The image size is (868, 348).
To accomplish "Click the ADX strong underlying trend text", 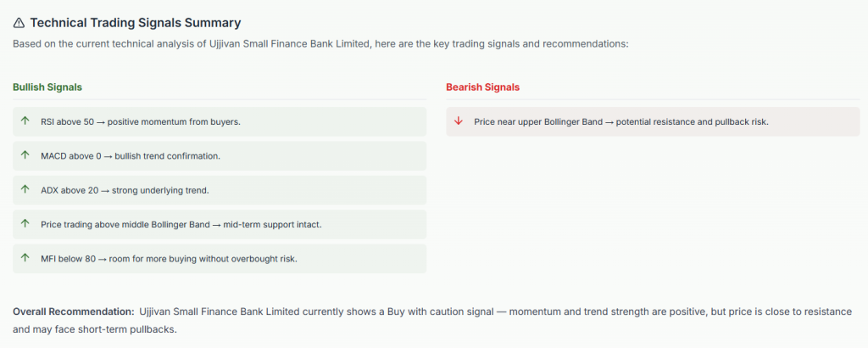I will coord(125,190).
